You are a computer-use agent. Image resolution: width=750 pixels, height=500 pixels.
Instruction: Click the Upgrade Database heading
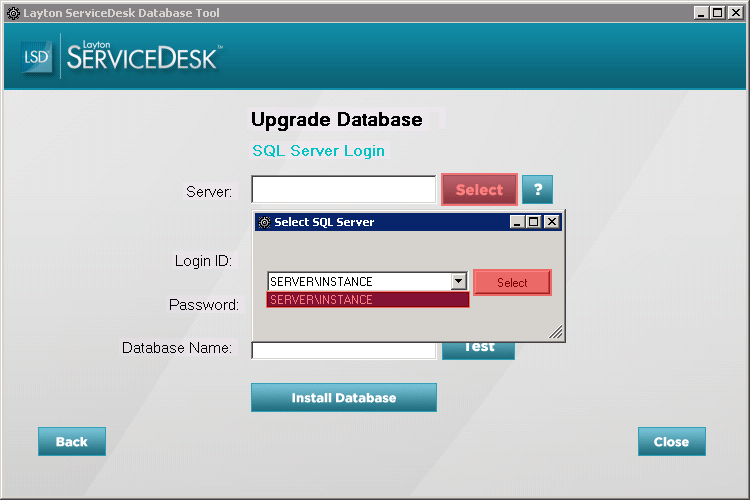coord(337,120)
